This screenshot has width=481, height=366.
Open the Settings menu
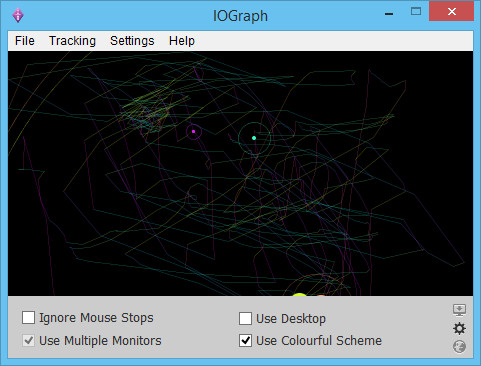tap(132, 41)
